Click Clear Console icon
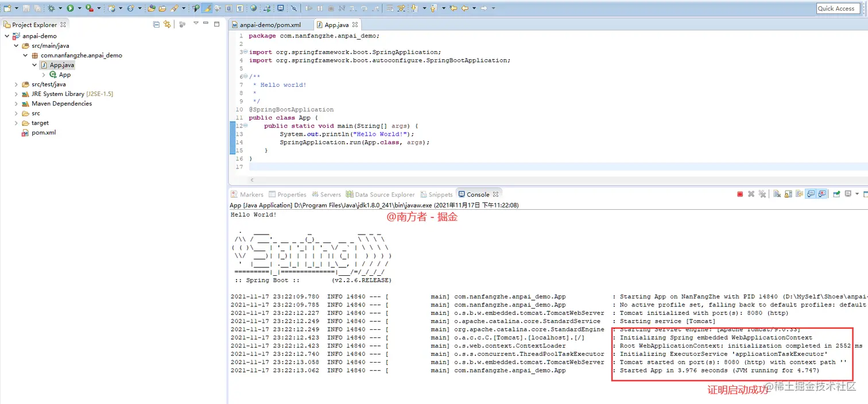This screenshot has height=404, width=868. click(777, 194)
